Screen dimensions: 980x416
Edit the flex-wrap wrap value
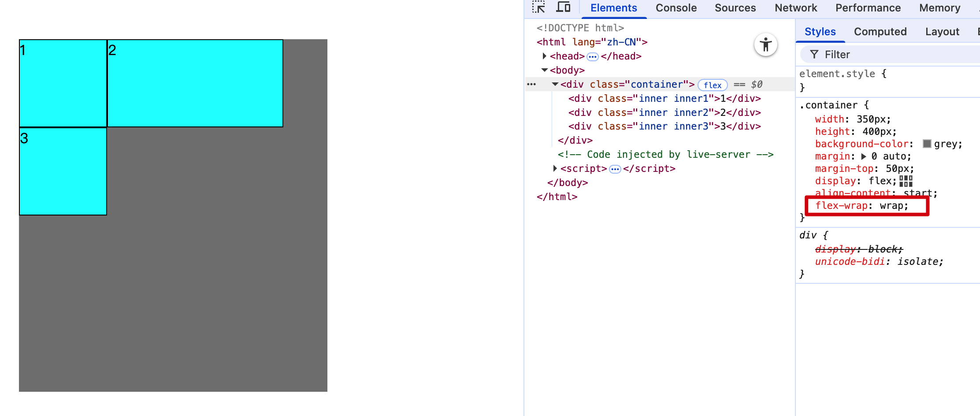891,205
